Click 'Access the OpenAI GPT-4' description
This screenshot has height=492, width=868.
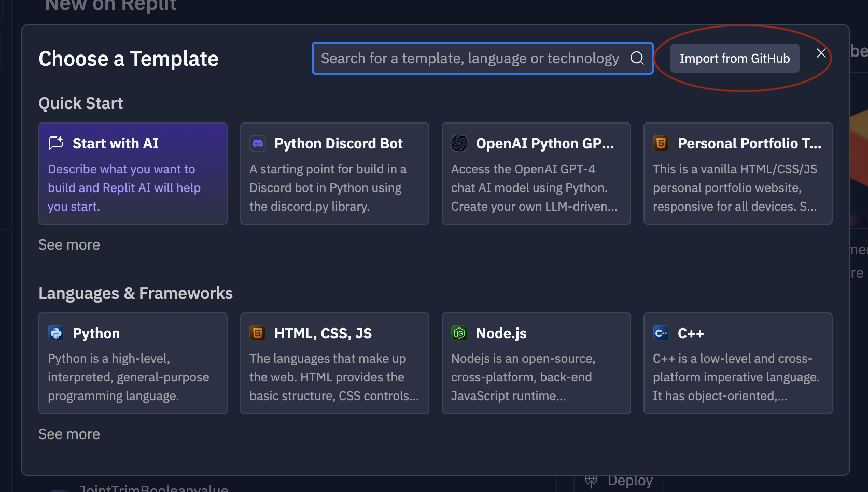click(534, 188)
